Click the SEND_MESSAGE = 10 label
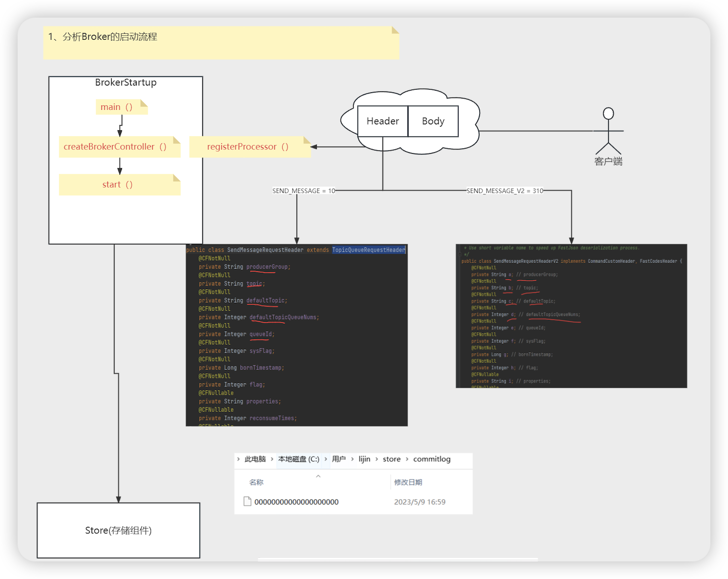Viewport: 728px width, 579px height. [x=304, y=191]
